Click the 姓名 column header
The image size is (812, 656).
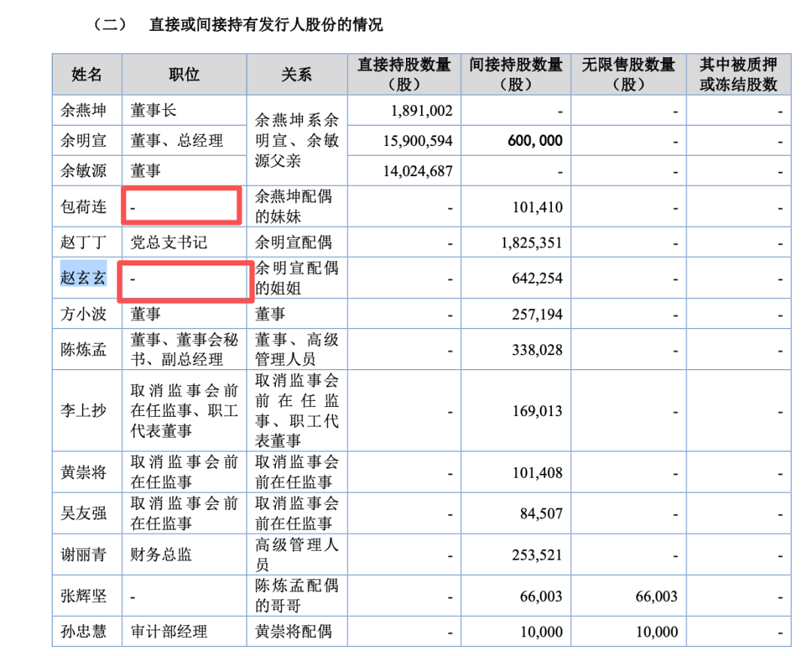tap(87, 74)
